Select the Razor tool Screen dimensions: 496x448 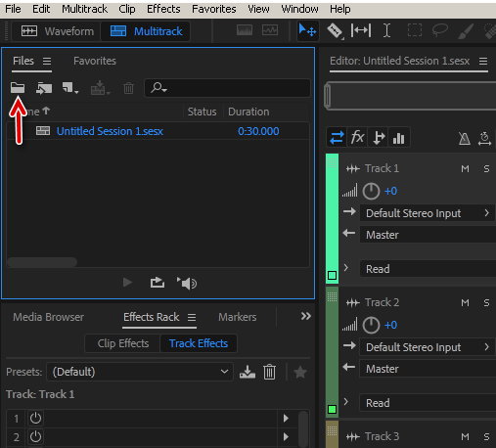336,31
